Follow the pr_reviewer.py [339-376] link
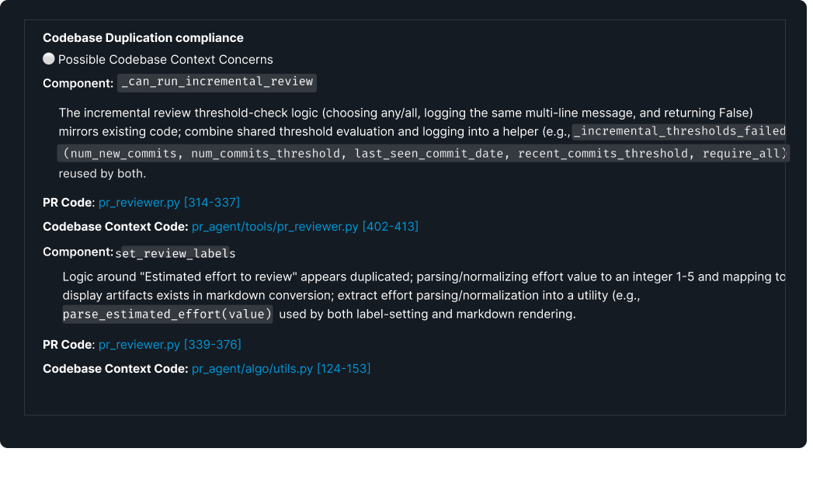 (169, 344)
